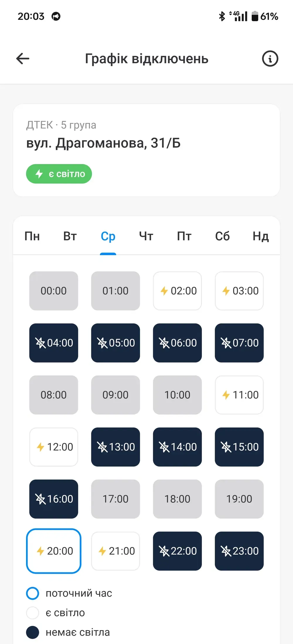Tap the address card вул. Драгоманова, 31/Б
This screenshot has width=293, height=644.
pyautogui.click(x=146, y=150)
